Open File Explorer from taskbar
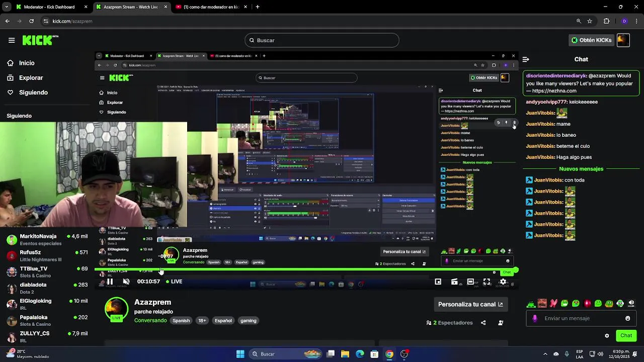 click(x=345, y=354)
